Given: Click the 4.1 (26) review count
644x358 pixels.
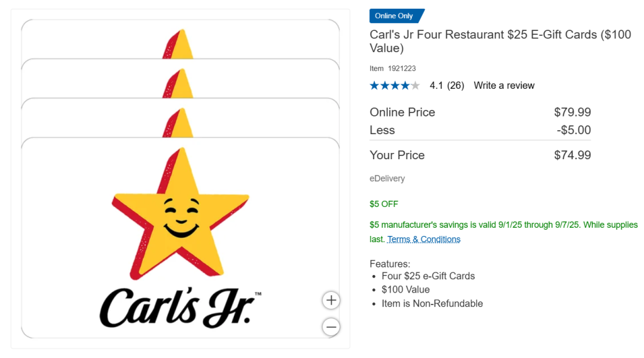Looking at the screenshot, I should (x=447, y=86).
